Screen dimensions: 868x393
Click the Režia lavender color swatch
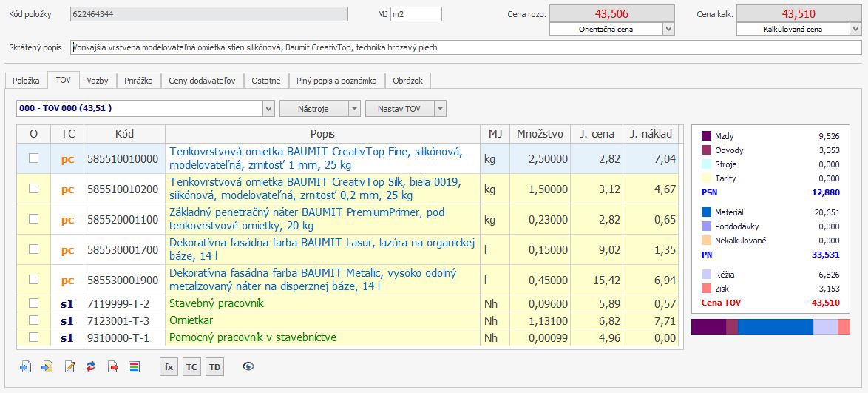click(706, 275)
